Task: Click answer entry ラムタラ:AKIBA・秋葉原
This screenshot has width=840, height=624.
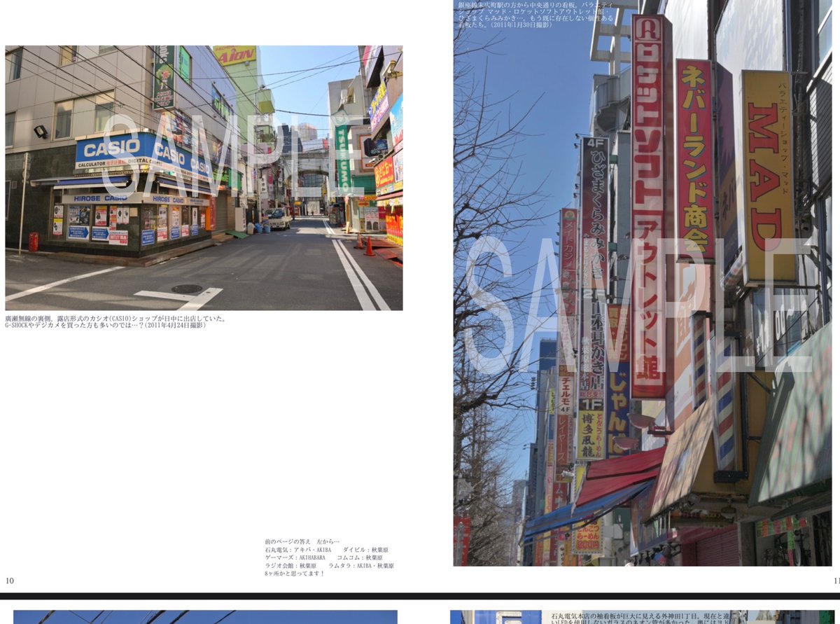Action: tap(361, 566)
